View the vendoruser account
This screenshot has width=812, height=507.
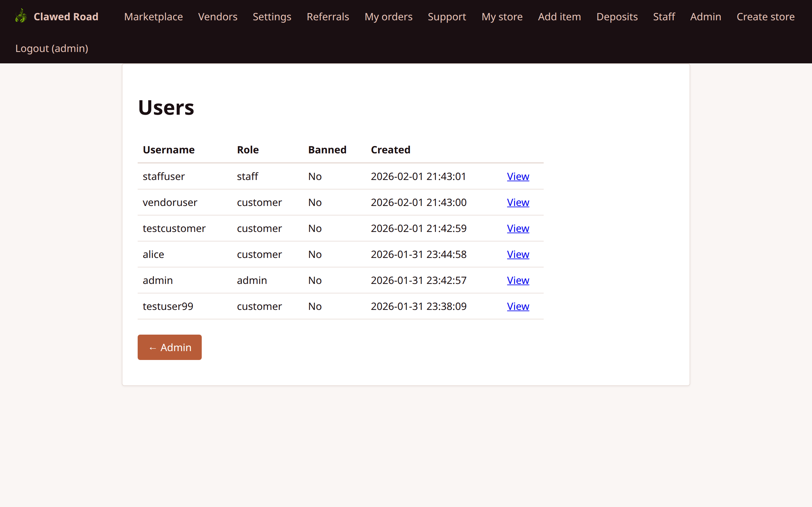[517, 202]
